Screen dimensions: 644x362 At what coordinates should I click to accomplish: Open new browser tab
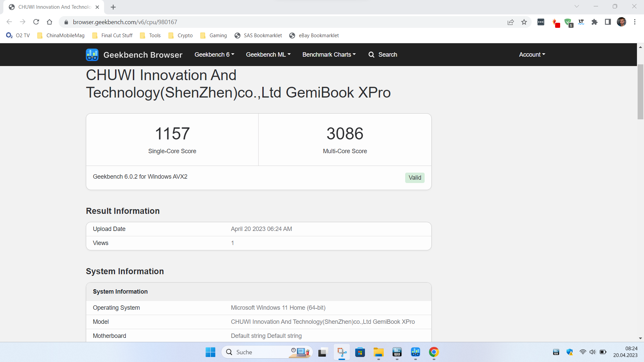113,7
